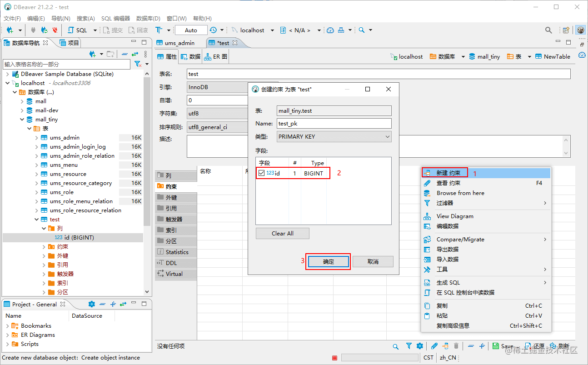Click the 还原 revert button

(x=534, y=346)
